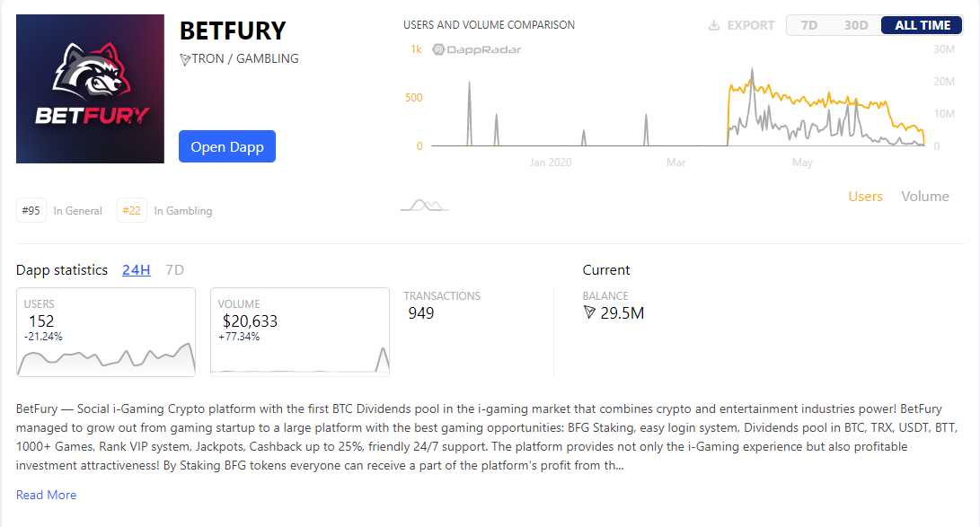
Task: Expand the description with Read More
Action: 47,495
